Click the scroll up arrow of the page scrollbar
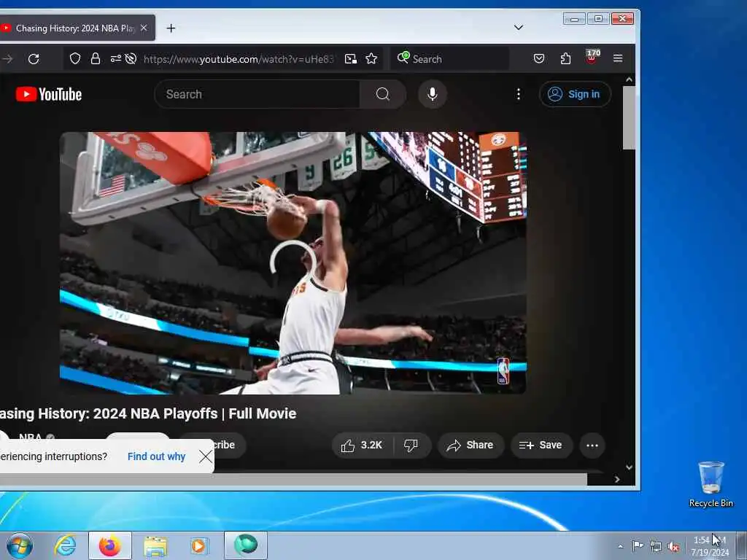 (x=629, y=79)
